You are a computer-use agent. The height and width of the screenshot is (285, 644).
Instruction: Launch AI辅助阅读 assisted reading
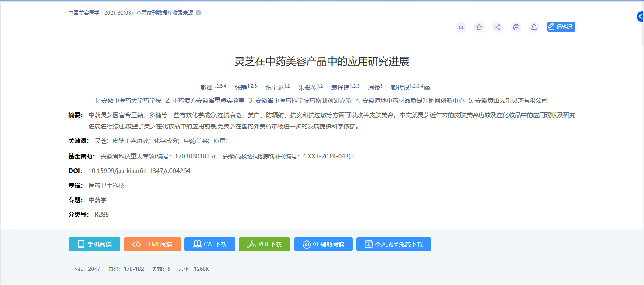point(323,244)
